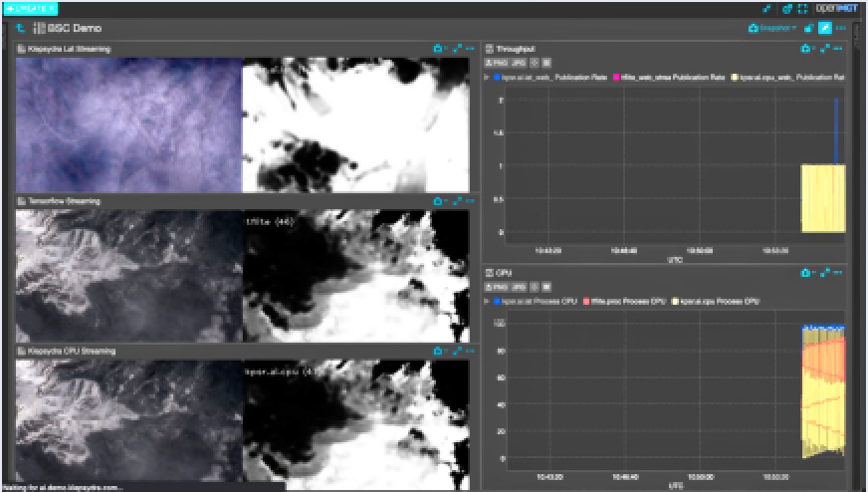
Task: Open the Snapshot dropdown in main header
Action: pyautogui.click(x=772, y=28)
